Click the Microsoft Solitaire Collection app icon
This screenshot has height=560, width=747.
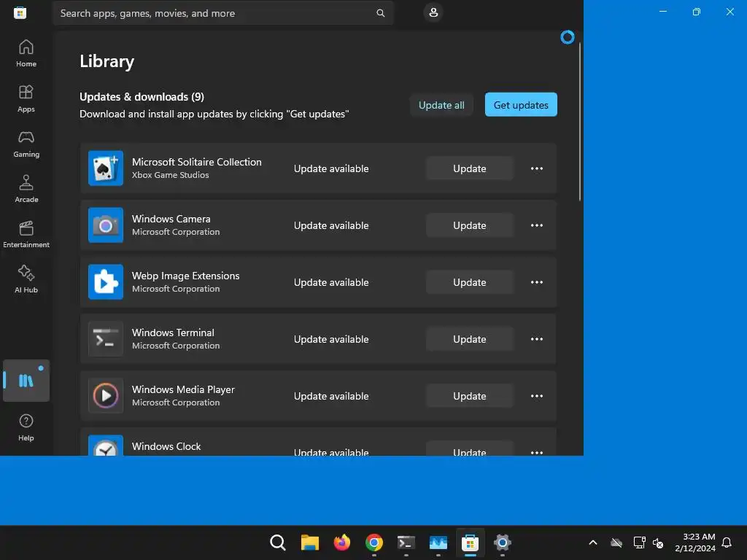[106, 168]
